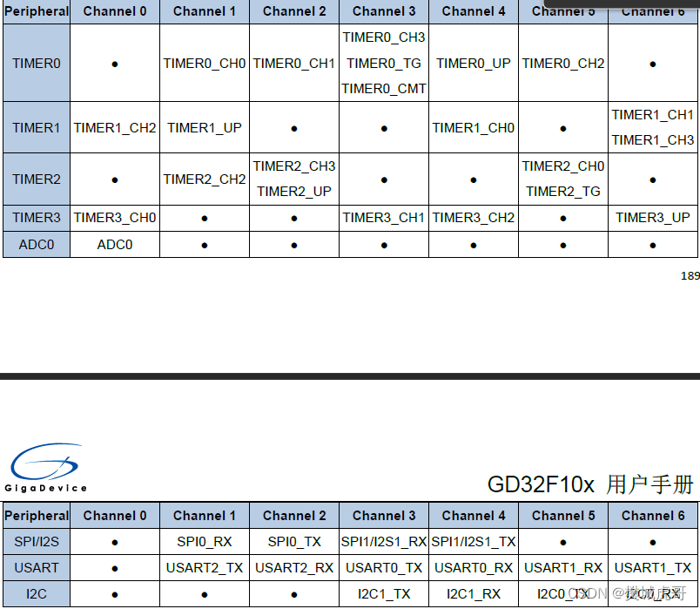Click the TIMER1_UP cell
700x609 pixels.
click(x=204, y=127)
